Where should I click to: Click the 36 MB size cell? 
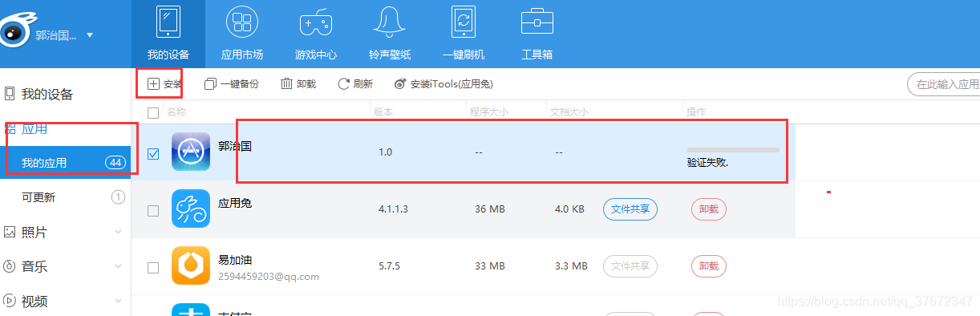[x=489, y=209]
